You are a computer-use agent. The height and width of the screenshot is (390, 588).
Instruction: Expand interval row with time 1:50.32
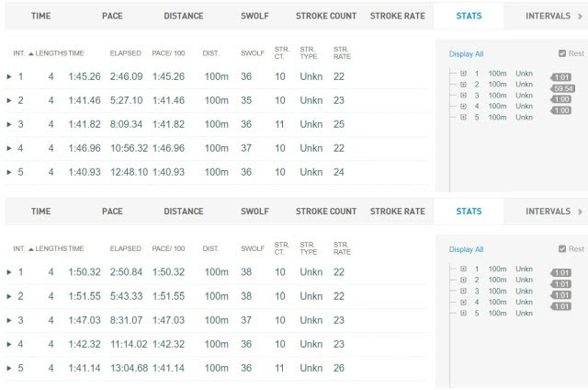[9, 272]
